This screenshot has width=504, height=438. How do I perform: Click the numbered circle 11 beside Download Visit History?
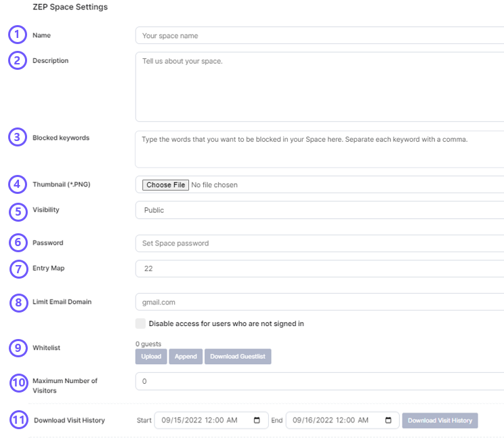coord(19,420)
